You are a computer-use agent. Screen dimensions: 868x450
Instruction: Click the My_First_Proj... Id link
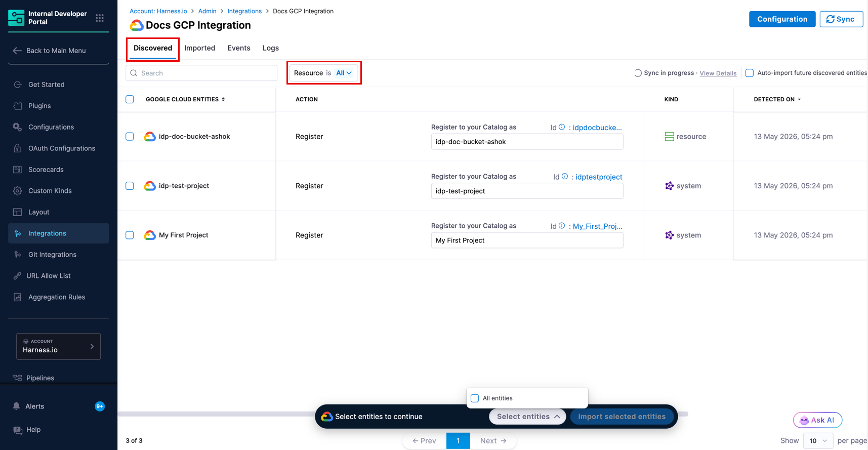click(597, 226)
